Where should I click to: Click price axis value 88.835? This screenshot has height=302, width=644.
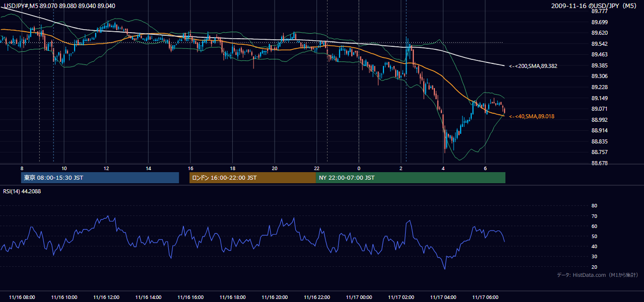coord(599,141)
